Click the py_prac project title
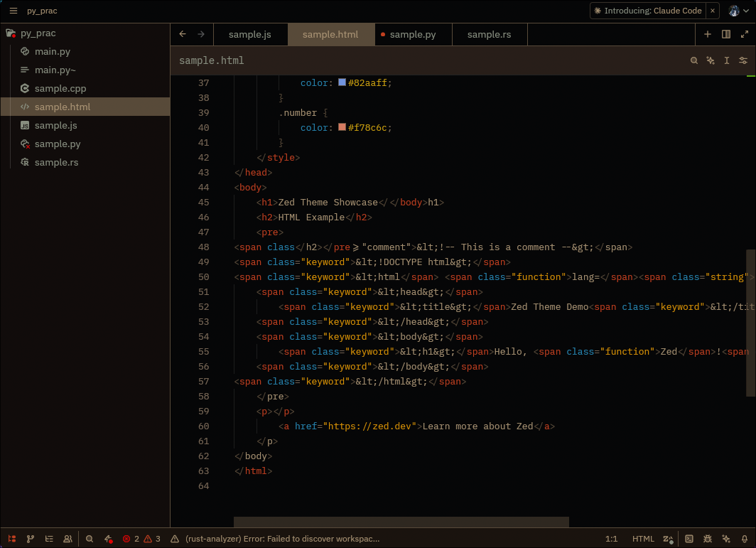The height and width of the screenshot is (548, 756). coord(42,11)
